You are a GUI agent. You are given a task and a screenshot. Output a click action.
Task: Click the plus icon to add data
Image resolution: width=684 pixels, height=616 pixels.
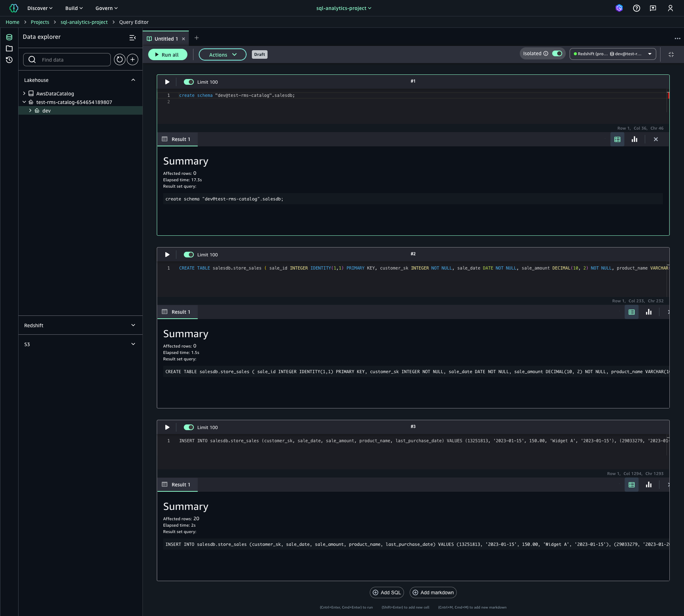pos(133,59)
